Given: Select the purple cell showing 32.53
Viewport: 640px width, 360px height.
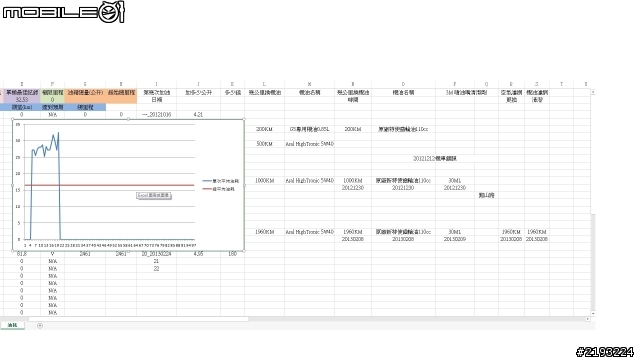Looking at the screenshot, I should coord(22,100).
